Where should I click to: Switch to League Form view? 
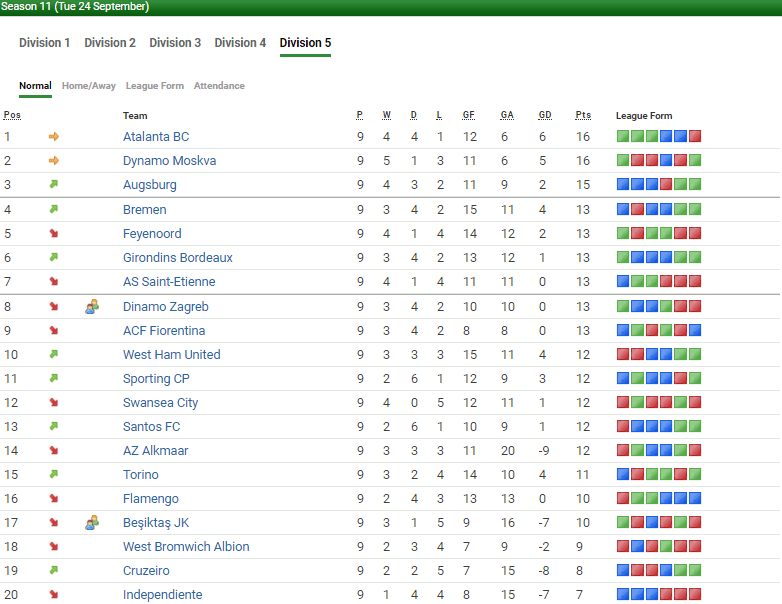click(155, 86)
